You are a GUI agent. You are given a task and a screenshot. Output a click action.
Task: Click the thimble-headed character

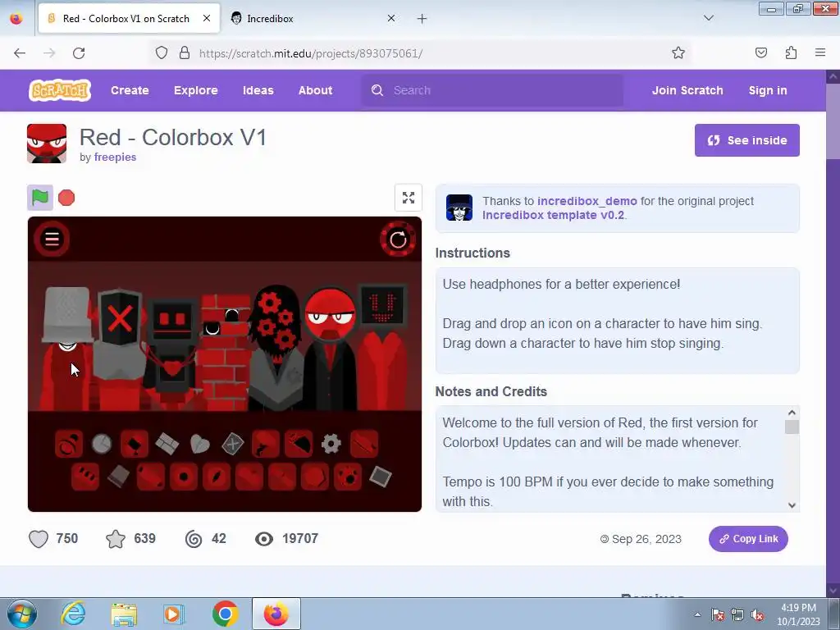(x=67, y=348)
